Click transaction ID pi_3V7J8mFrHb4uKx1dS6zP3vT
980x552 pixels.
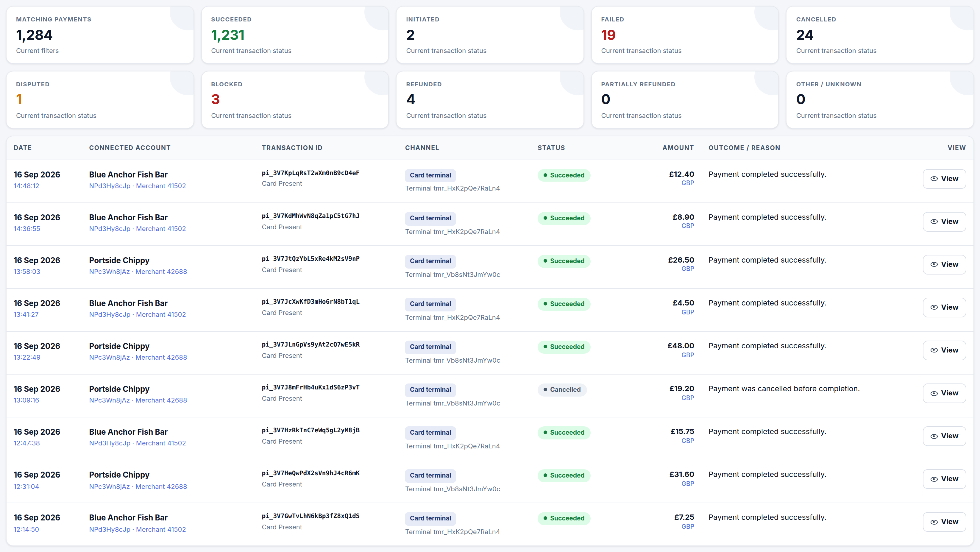[310, 388]
